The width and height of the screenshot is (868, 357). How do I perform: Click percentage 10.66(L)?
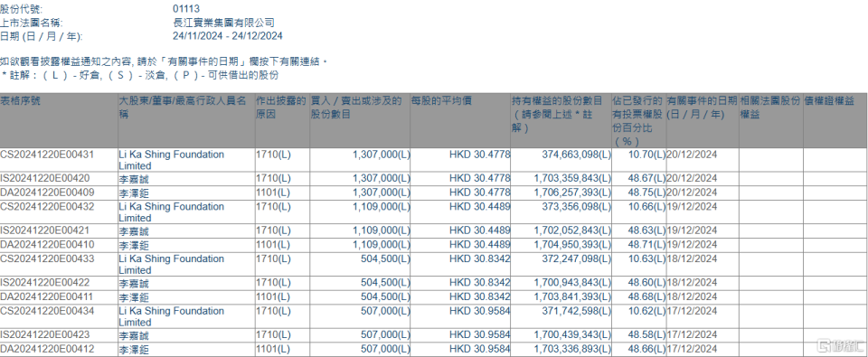click(647, 206)
